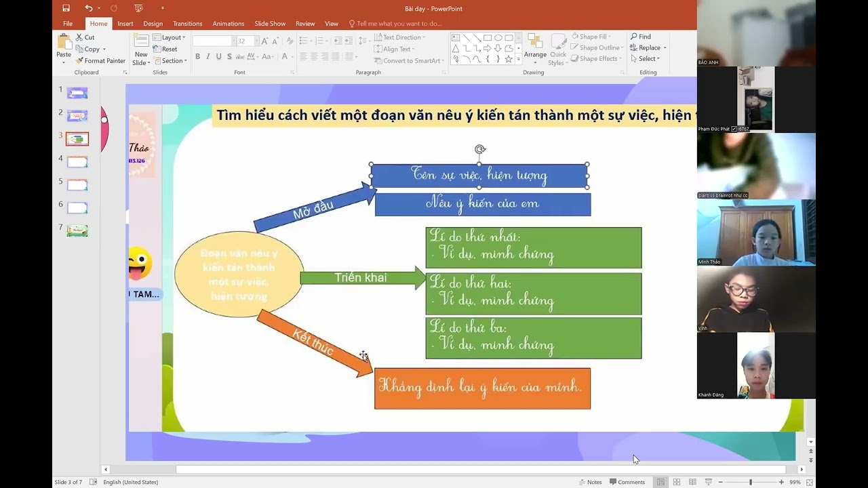Image resolution: width=868 pixels, height=488 pixels.
Task: Click Replace in Editing group
Action: pos(648,47)
